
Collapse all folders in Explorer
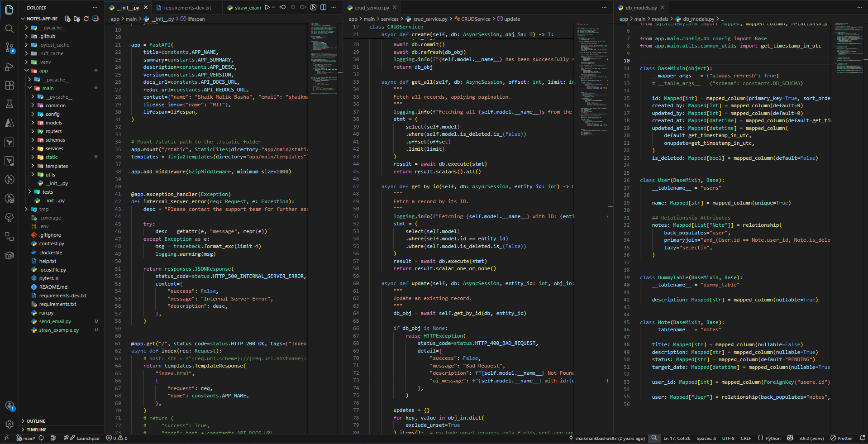tap(95, 19)
